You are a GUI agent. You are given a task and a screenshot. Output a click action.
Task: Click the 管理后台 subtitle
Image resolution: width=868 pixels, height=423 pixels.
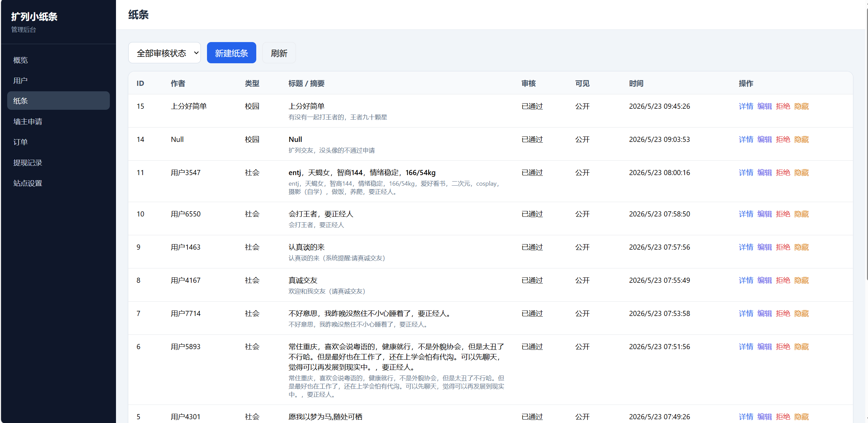[x=23, y=30]
